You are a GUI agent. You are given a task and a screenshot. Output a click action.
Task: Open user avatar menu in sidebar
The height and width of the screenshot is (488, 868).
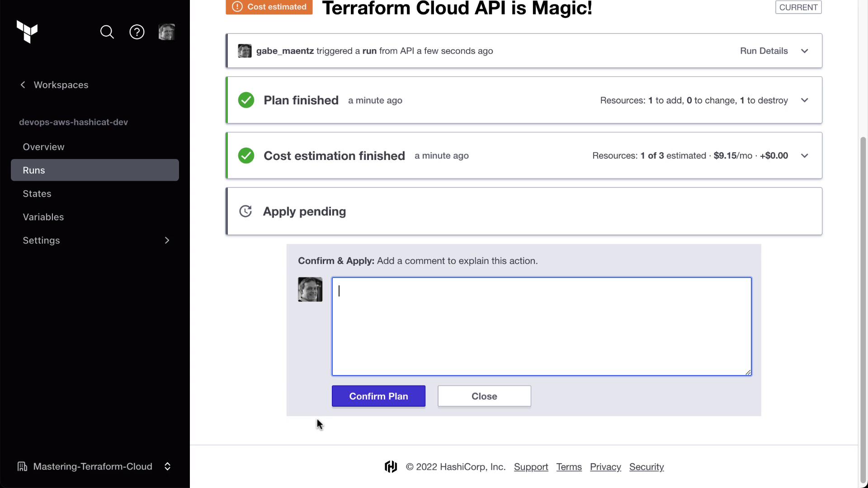pyautogui.click(x=167, y=32)
